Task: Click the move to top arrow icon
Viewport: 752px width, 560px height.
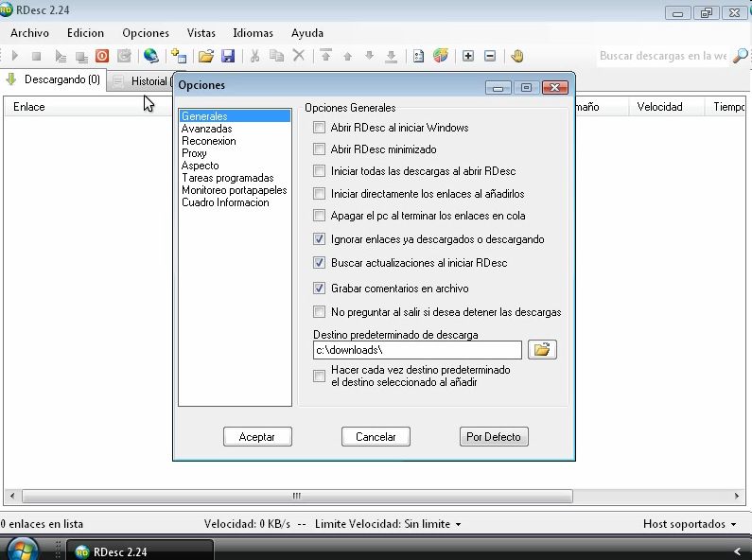Action: point(326,55)
